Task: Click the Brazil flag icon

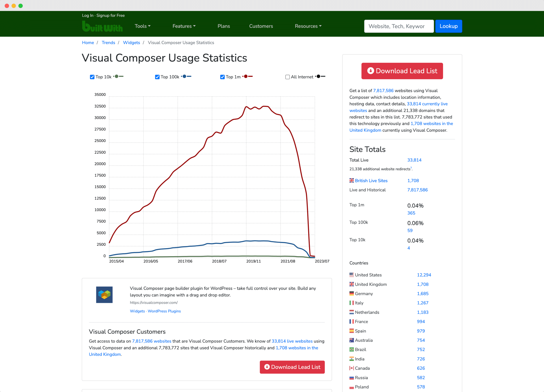Action: tap(351, 349)
